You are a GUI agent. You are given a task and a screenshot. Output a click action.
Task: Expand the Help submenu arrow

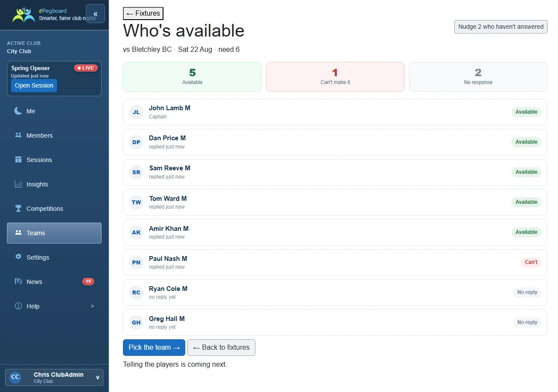tap(92, 306)
